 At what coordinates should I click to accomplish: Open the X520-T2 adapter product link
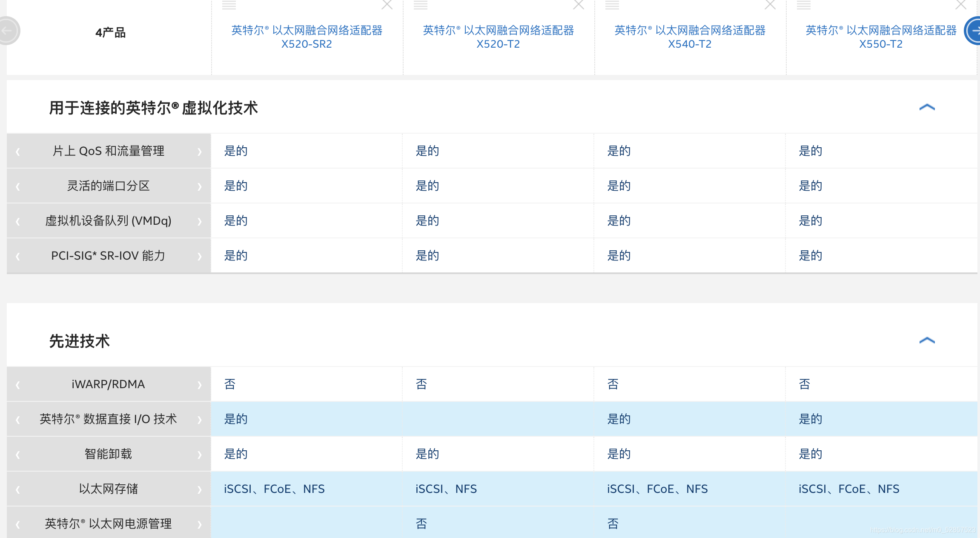tap(498, 37)
